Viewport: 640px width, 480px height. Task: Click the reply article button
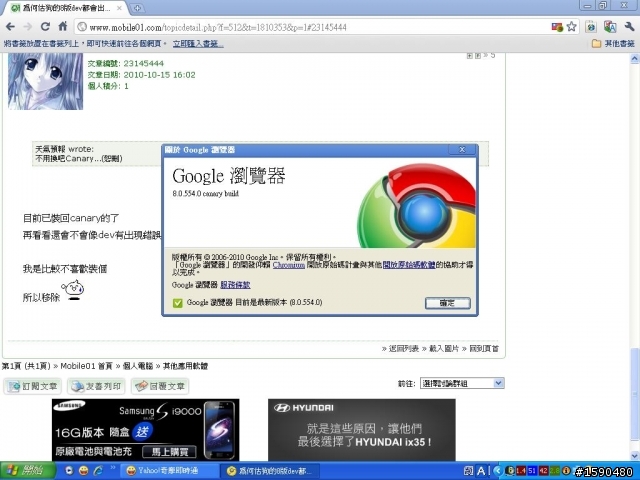point(160,386)
